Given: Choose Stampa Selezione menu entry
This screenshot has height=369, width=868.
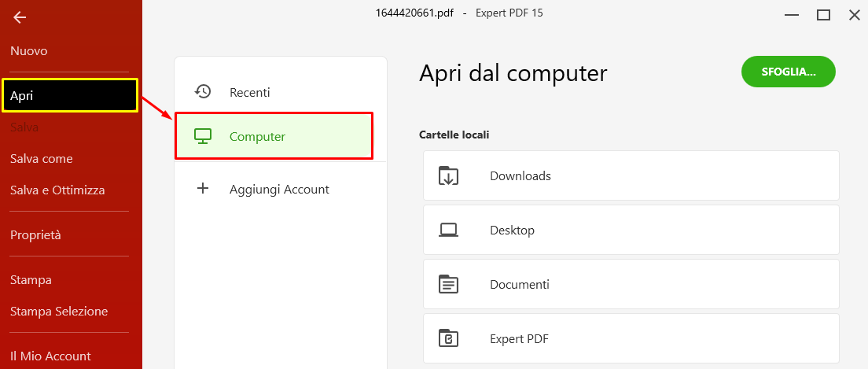Looking at the screenshot, I should click(x=59, y=312).
